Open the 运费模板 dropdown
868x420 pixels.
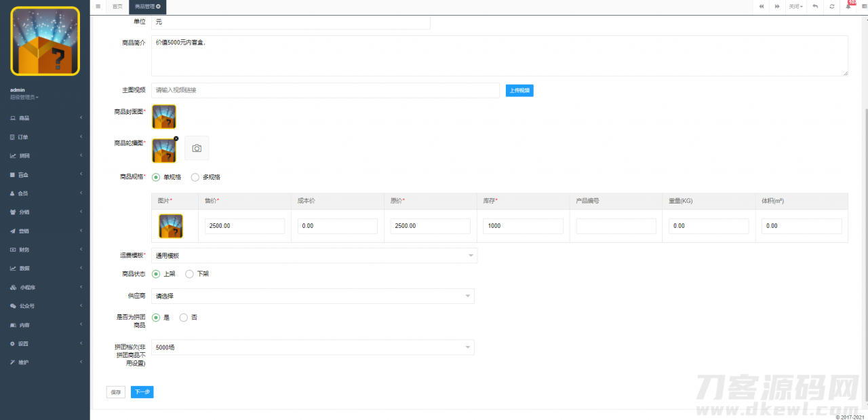pyautogui.click(x=314, y=255)
